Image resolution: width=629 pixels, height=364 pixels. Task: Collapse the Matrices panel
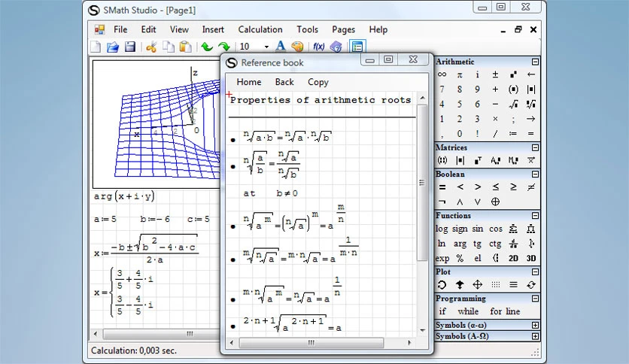coord(535,147)
